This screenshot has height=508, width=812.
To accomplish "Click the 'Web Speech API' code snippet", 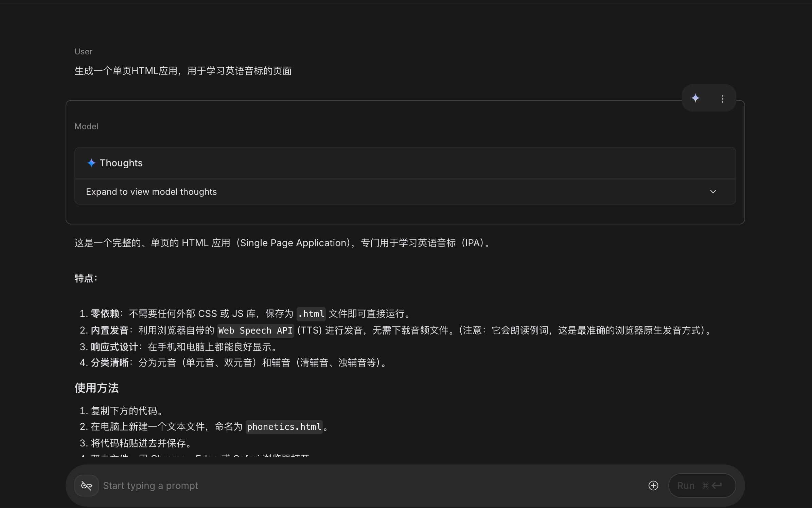I will pos(255,331).
